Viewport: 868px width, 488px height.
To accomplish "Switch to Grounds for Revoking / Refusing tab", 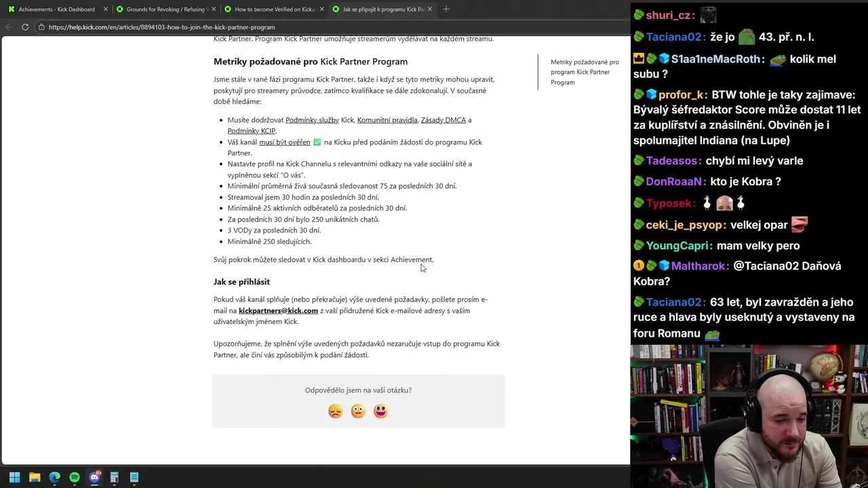I will [165, 9].
